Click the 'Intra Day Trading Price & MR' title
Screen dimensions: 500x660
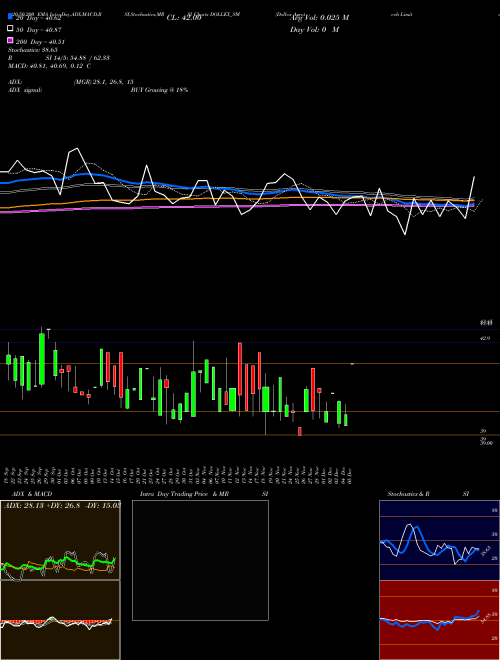(184, 494)
